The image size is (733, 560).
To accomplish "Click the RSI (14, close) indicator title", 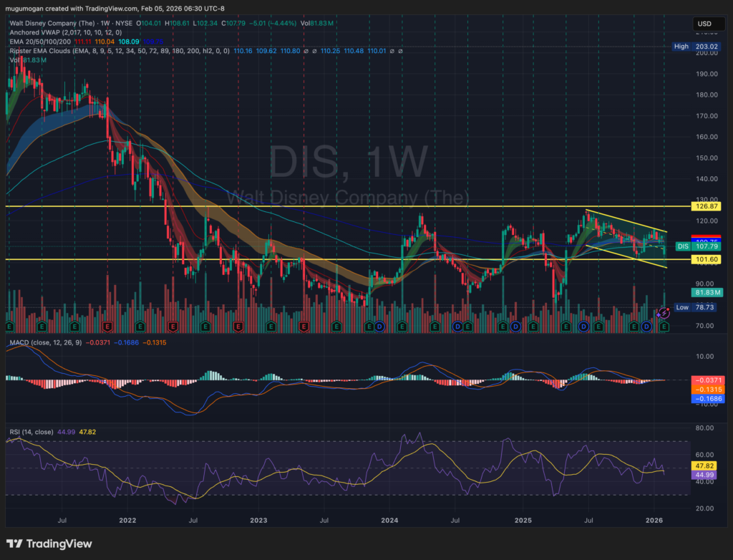I will pyautogui.click(x=31, y=430).
